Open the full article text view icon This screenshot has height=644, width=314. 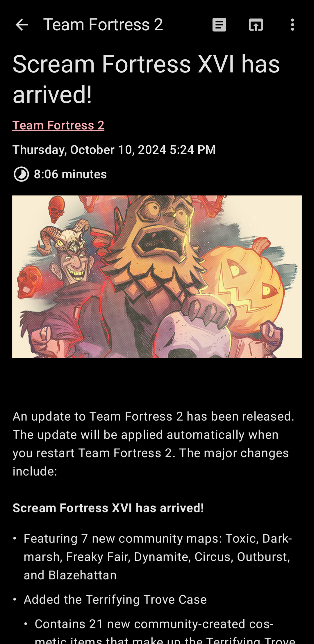[x=219, y=25]
